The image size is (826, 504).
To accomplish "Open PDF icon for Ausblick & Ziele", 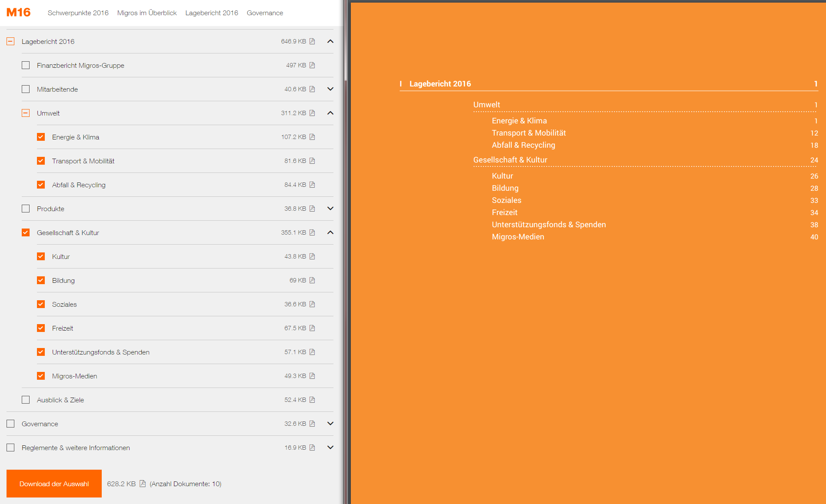I will [x=312, y=400].
